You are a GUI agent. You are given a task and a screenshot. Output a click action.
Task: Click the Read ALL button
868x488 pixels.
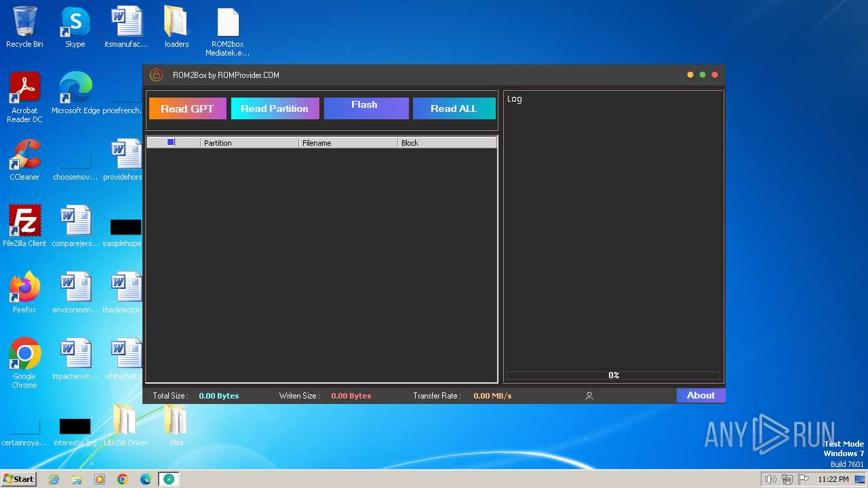click(454, 108)
